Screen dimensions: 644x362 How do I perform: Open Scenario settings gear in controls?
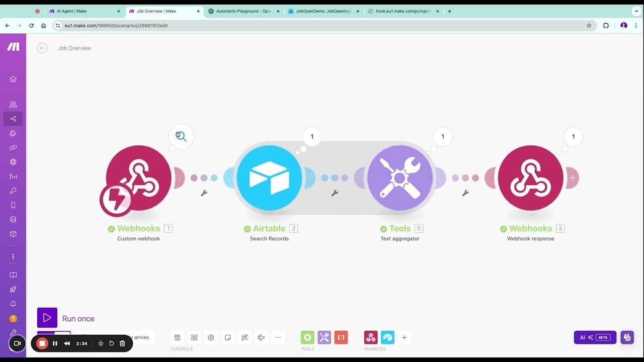click(211, 337)
